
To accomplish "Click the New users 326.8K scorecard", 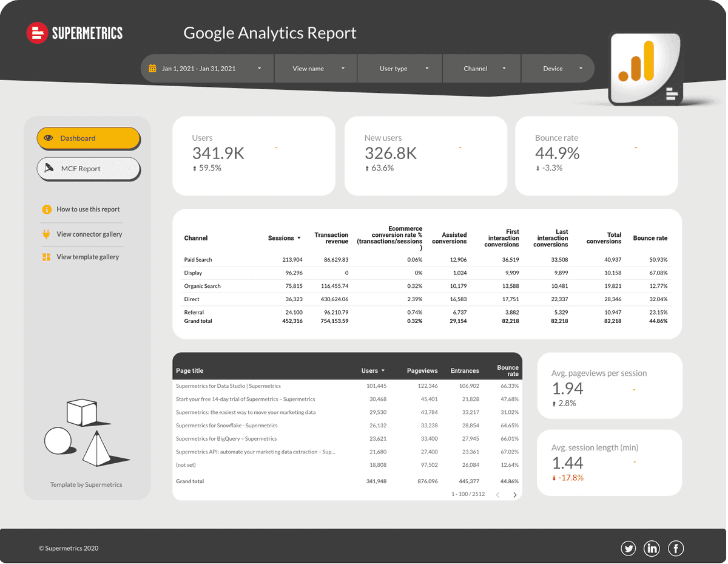I will (426, 156).
